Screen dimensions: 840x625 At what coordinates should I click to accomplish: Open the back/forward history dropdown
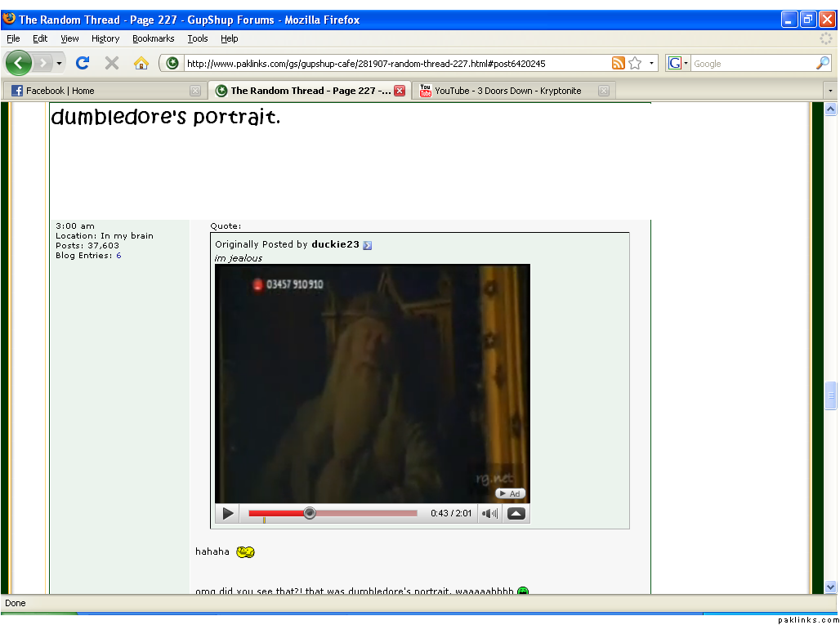pyautogui.click(x=59, y=63)
